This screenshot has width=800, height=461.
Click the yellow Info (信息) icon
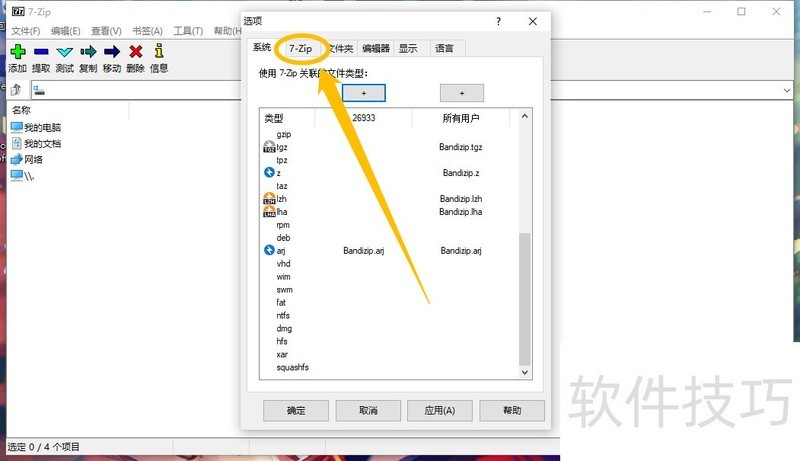pyautogui.click(x=159, y=51)
